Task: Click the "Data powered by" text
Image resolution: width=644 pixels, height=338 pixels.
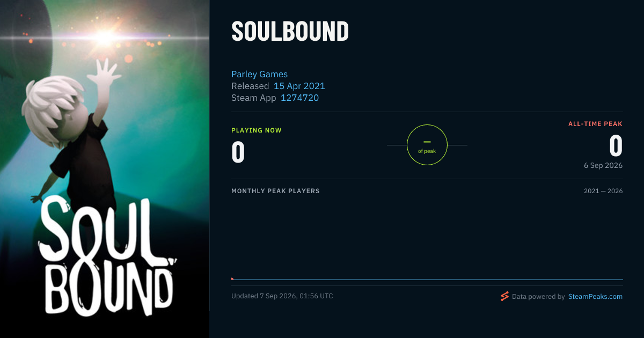Action: (x=538, y=296)
